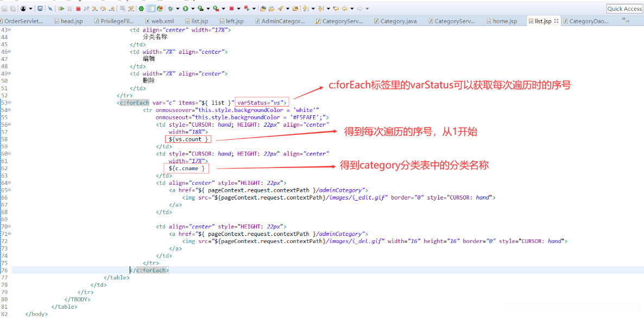
Task: Click the External Tools run icon
Action: (216, 9)
